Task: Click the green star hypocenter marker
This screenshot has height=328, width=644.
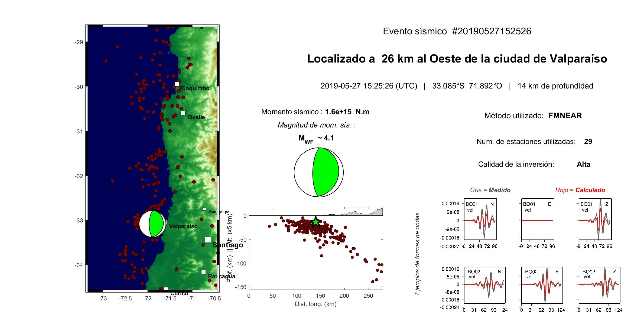Action: tap(316, 221)
